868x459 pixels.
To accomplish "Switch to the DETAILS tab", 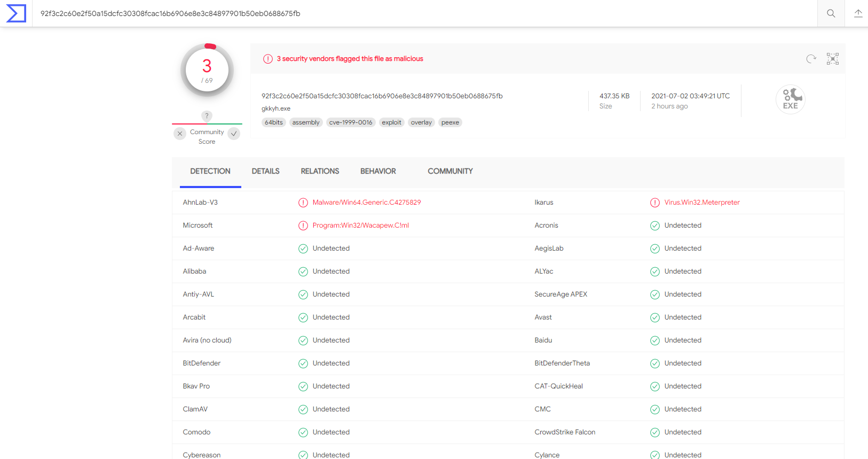I will click(x=265, y=172).
